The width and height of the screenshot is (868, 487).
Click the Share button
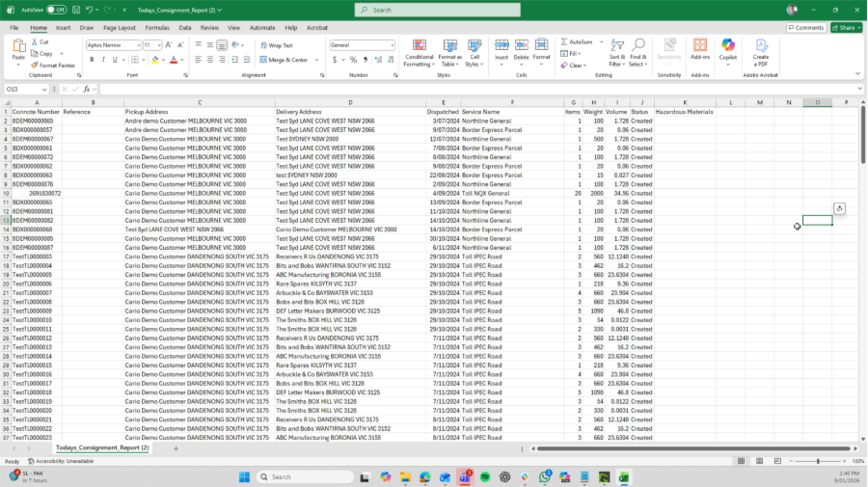pyautogui.click(x=846, y=28)
